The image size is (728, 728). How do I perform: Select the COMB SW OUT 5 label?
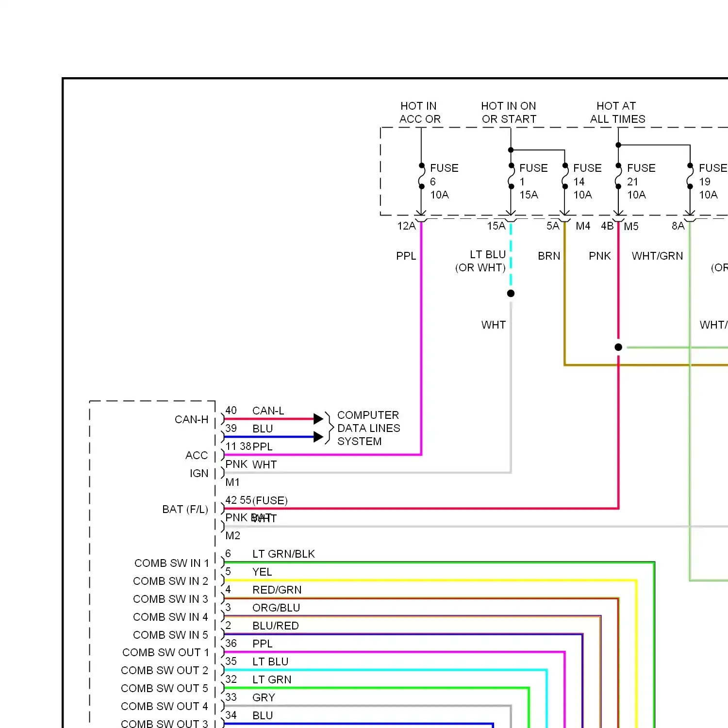pos(165,688)
